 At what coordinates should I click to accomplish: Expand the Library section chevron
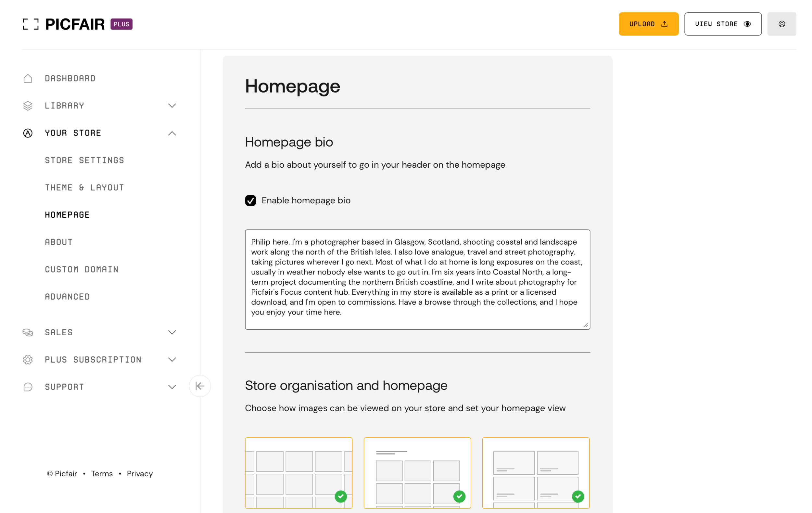(172, 106)
